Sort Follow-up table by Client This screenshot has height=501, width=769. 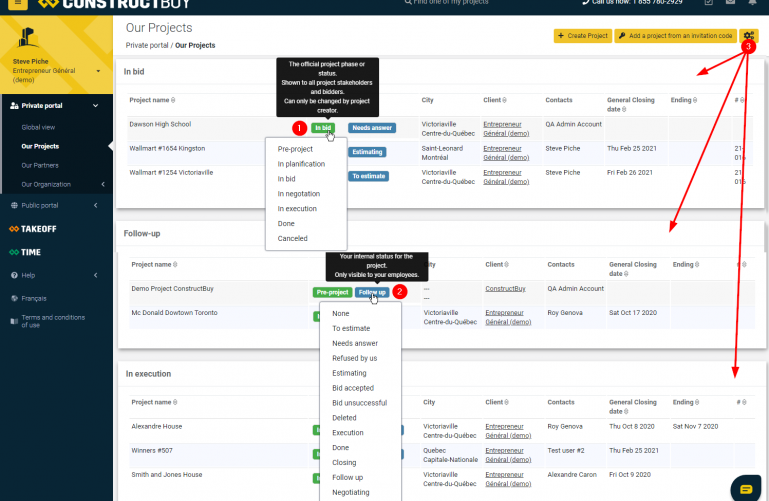[x=497, y=264]
